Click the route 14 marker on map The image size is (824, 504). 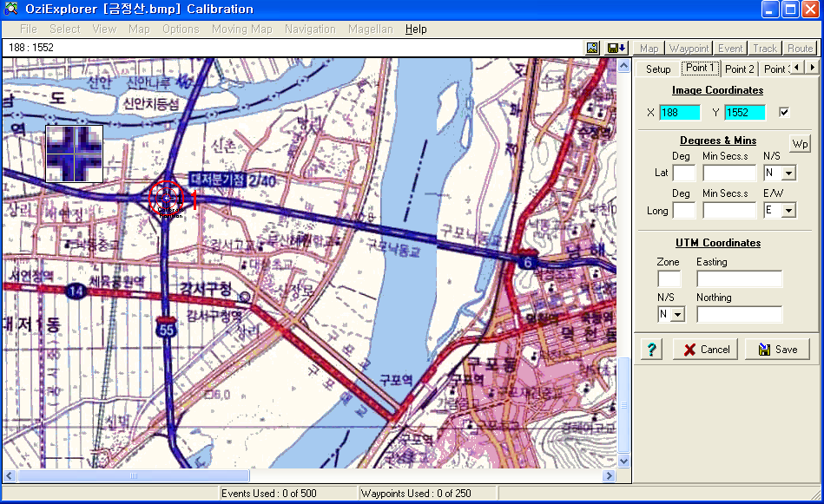(76, 291)
